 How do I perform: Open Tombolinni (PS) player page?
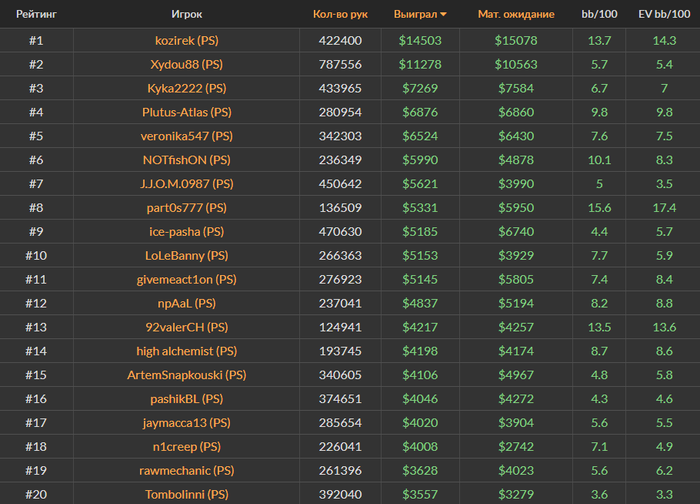point(187,494)
